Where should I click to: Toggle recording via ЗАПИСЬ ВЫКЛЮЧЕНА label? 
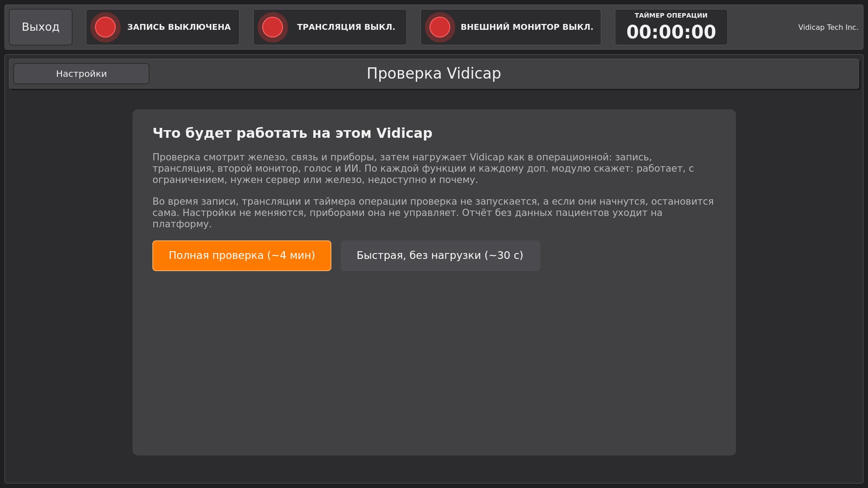[x=179, y=27]
